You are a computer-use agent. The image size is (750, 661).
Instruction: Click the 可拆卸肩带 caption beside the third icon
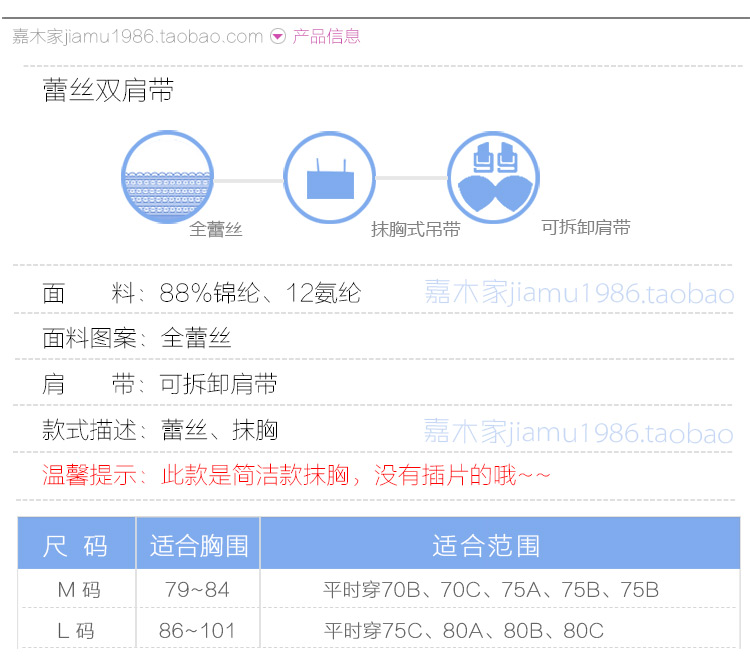(586, 227)
